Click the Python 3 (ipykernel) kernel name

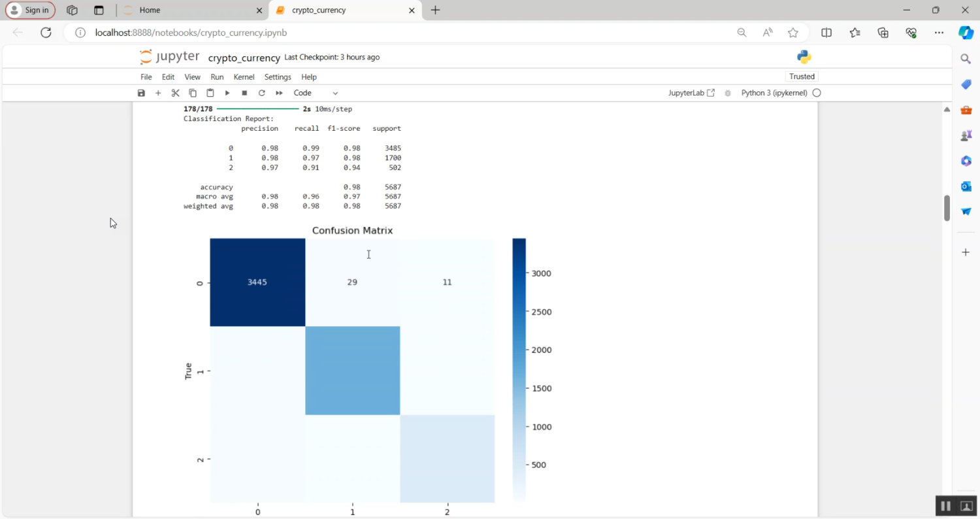coord(774,93)
